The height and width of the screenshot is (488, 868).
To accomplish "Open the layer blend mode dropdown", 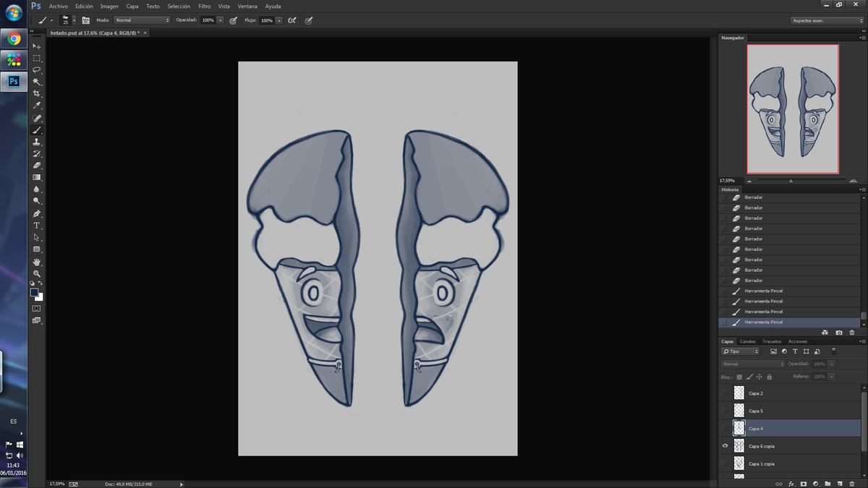I will (752, 364).
